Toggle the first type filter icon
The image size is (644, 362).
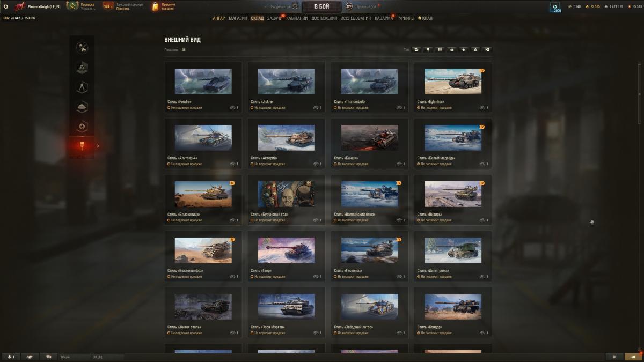(416, 50)
